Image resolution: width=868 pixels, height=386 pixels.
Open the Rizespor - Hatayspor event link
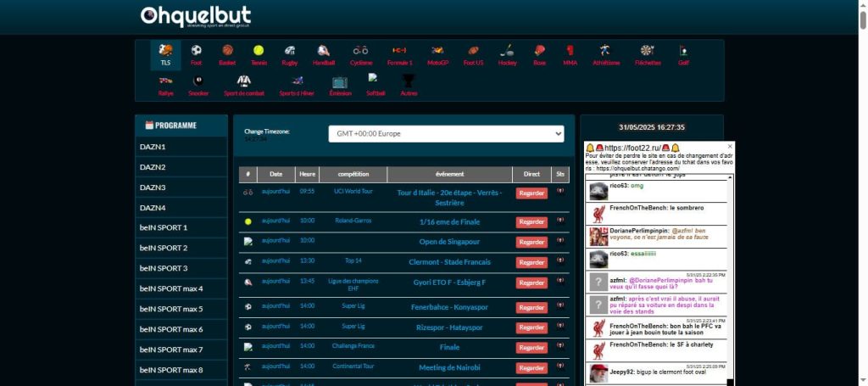coord(449,327)
